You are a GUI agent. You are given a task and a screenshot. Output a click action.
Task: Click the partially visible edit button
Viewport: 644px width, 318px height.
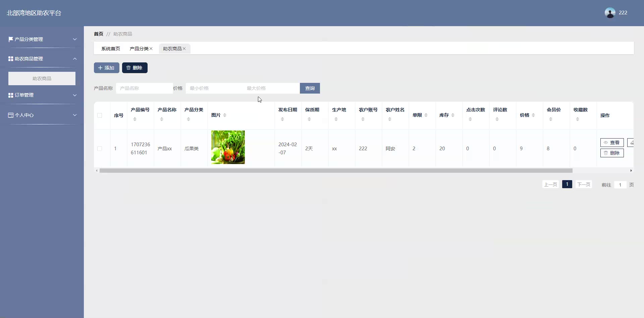pyautogui.click(x=631, y=143)
